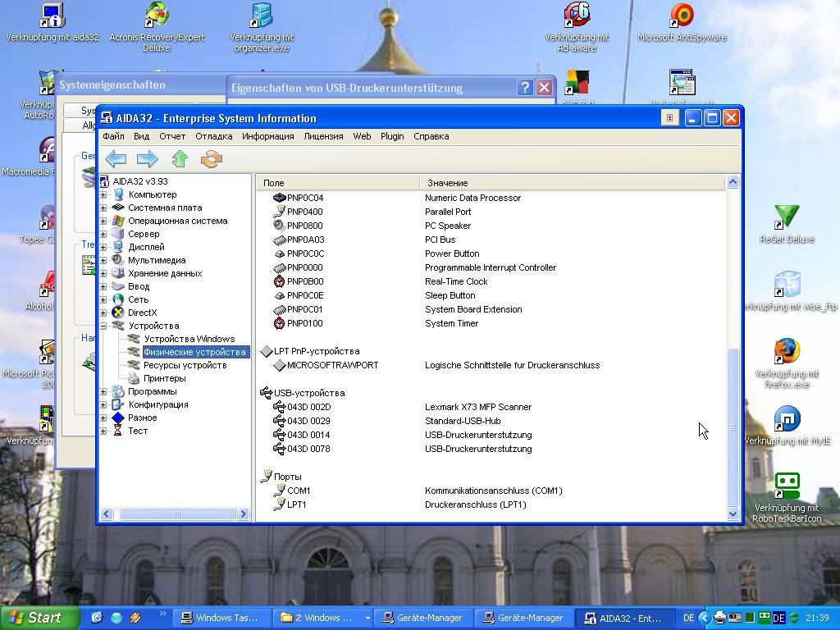Open the Firefox desktop shortcut

[x=787, y=363]
